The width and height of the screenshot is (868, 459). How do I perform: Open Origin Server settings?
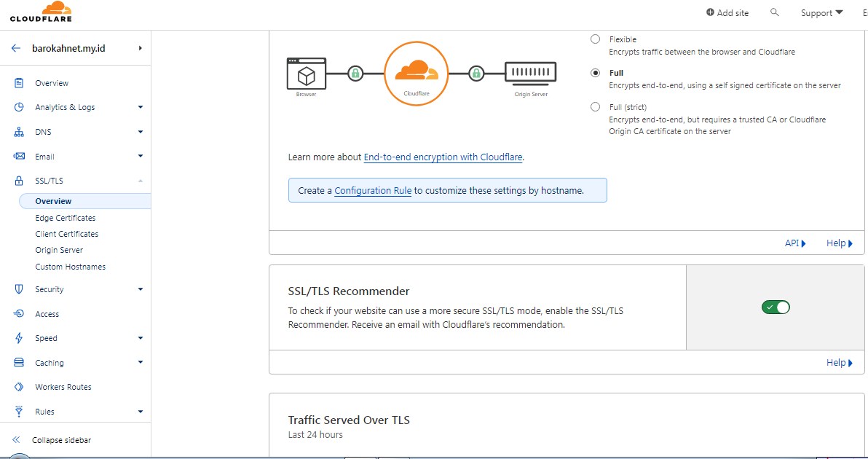tap(59, 250)
